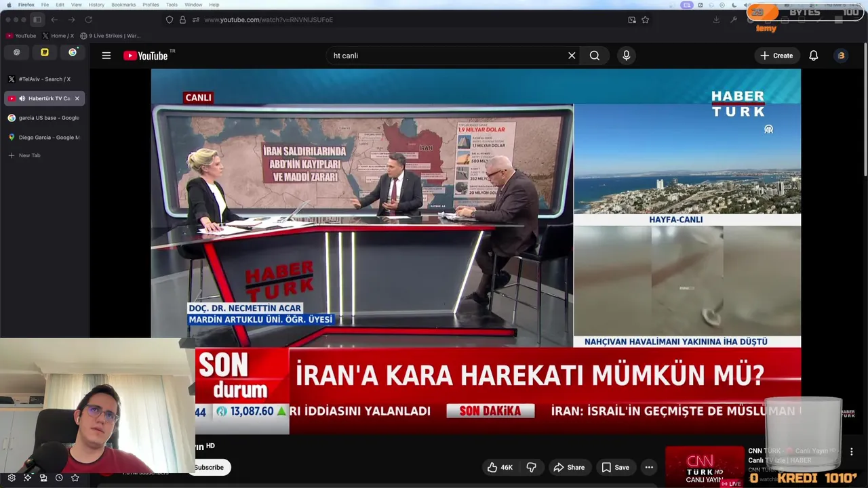Open the Apple menu

pos(9,5)
